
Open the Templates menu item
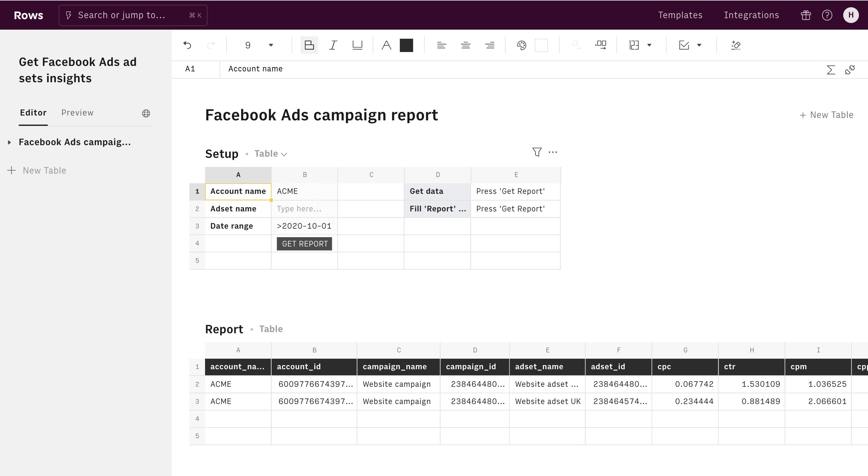click(x=680, y=15)
